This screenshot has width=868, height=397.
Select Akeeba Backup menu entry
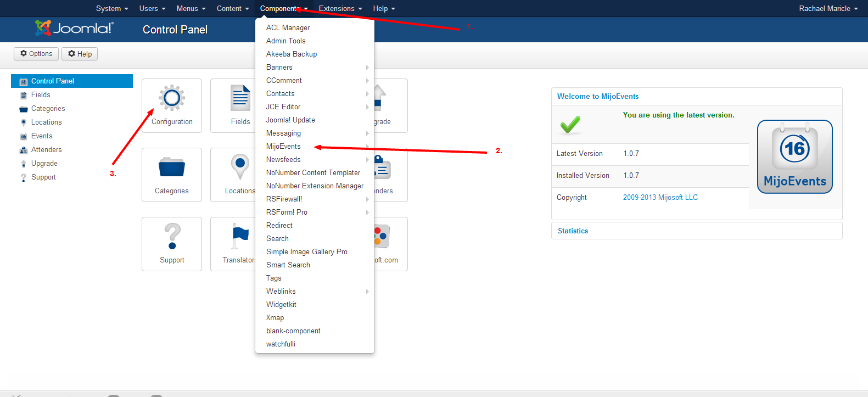[x=315, y=54]
